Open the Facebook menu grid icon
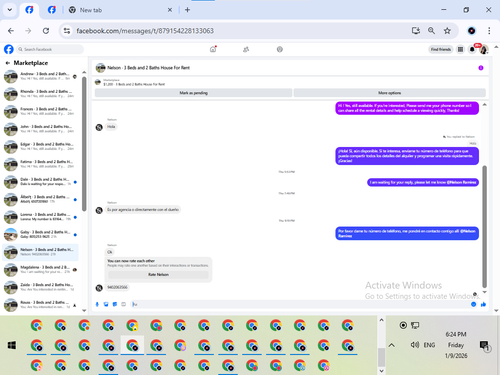This screenshot has width=500, height=375. tap(460, 49)
